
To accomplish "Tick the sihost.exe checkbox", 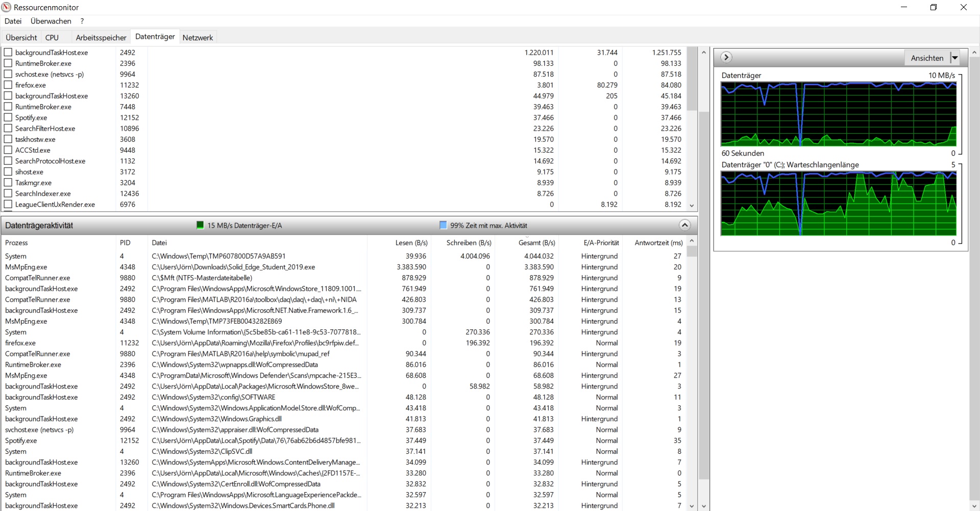I will [8, 172].
